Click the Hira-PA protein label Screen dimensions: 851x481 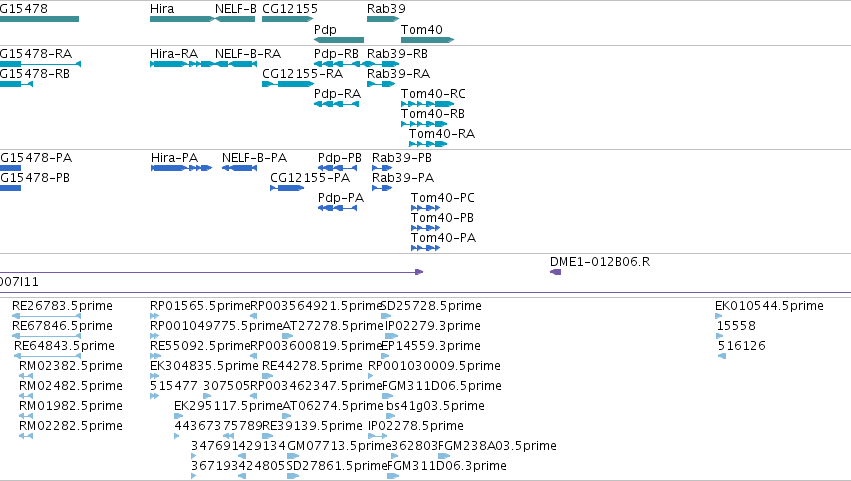(x=174, y=158)
